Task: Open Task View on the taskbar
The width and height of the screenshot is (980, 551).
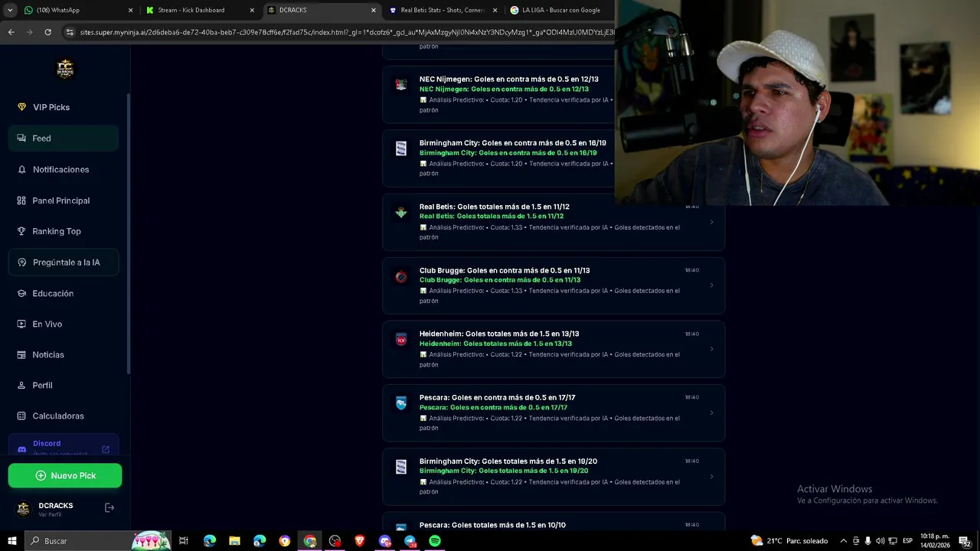Action: [184, 541]
